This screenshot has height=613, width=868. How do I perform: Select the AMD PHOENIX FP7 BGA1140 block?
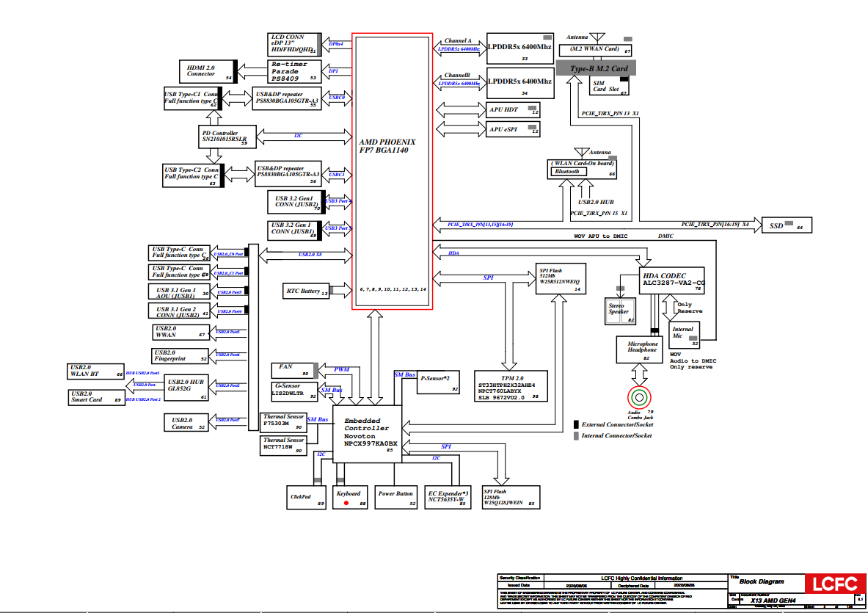393,172
